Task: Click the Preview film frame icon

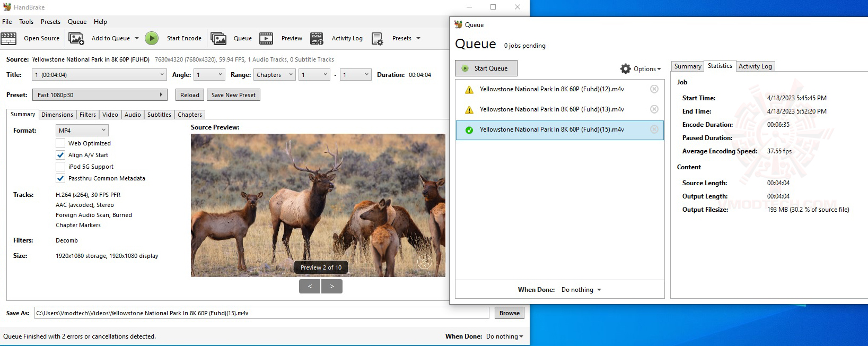Action: (x=266, y=38)
